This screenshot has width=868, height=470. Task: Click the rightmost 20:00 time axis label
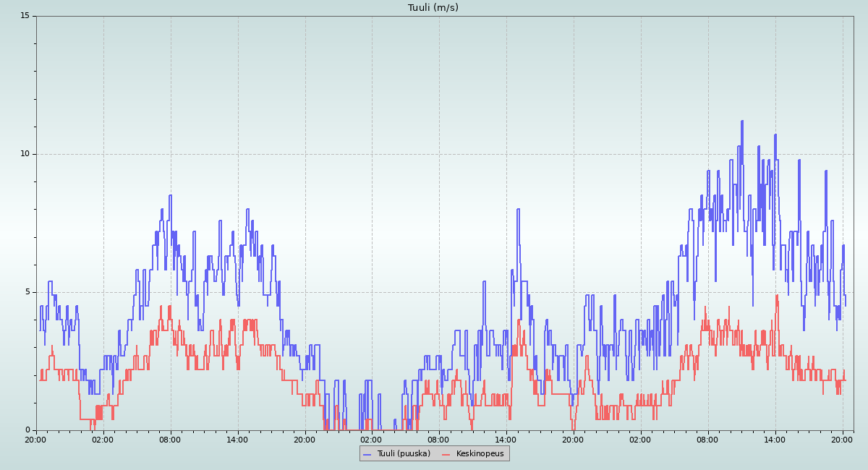pyautogui.click(x=842, y=439)
